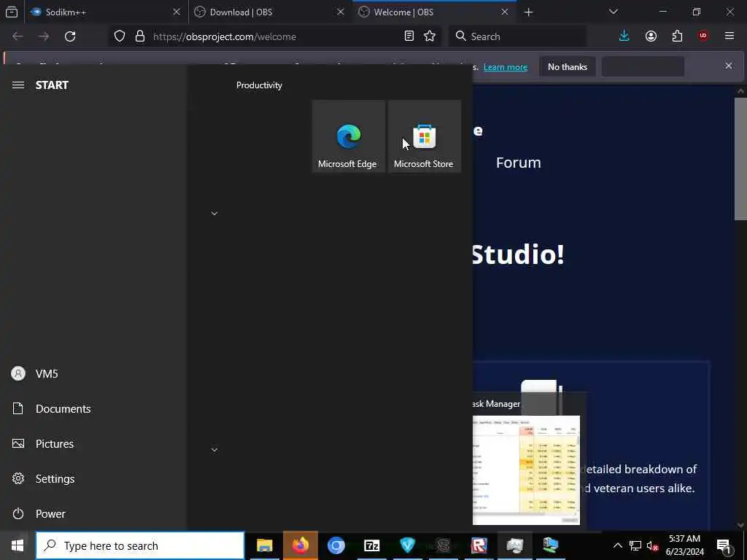This screenshot has width=747, height=560.
Task: Click the muted volume tray icon
Action: click(652, 545)
